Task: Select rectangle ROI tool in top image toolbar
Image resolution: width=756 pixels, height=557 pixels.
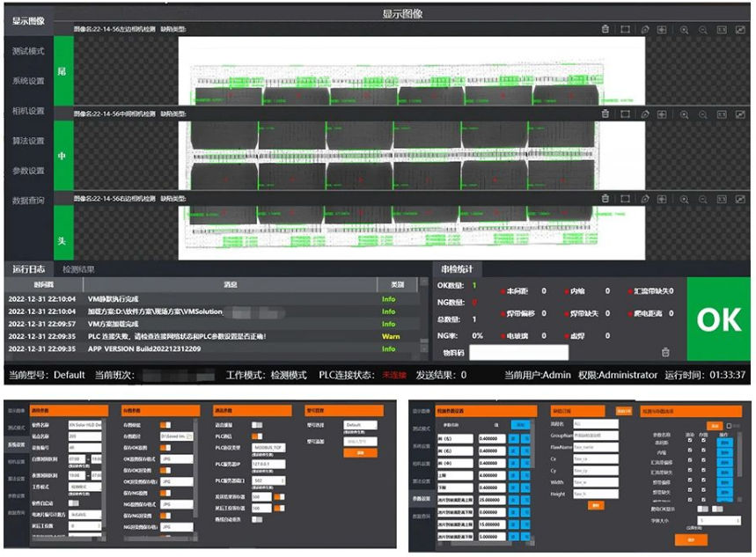Action: pos(625,29)
